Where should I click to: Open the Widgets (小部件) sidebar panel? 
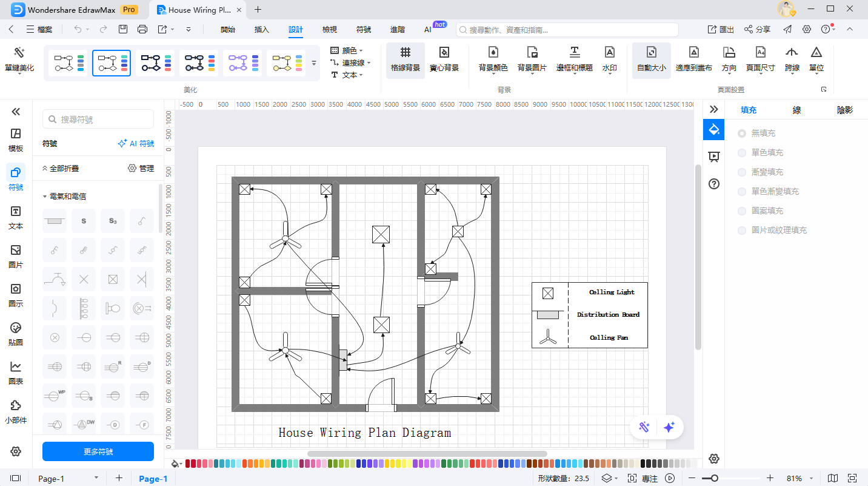tap(16, 412)
